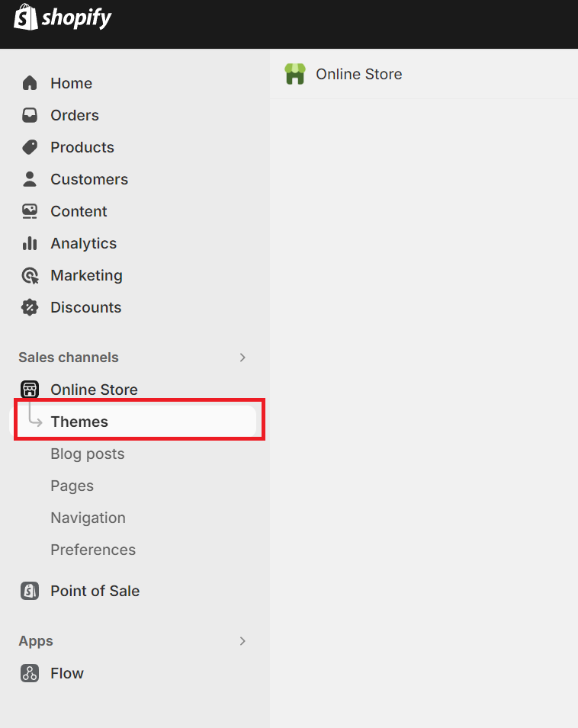Select Preferences under Online Store
Screen dimensions: 578x728
93,550
